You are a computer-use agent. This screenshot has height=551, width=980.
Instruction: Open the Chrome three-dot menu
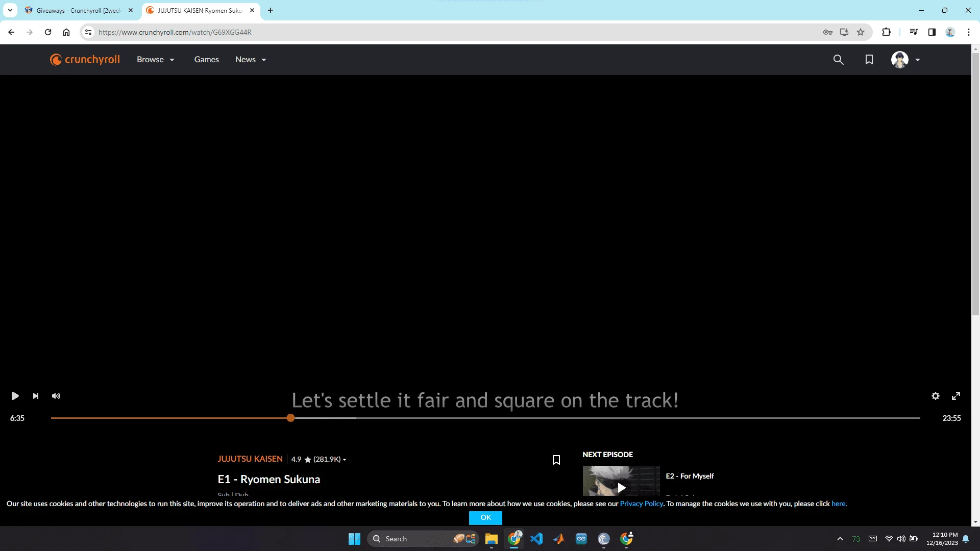[969, 32]
